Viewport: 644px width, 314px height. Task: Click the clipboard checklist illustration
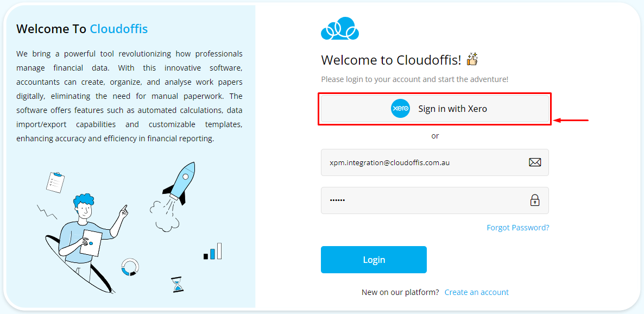55,183
